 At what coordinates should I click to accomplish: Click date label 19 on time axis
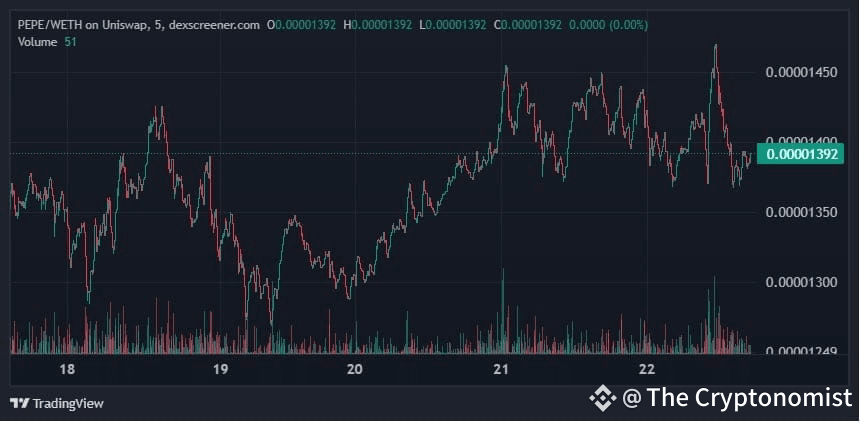(x=220, y=369)
